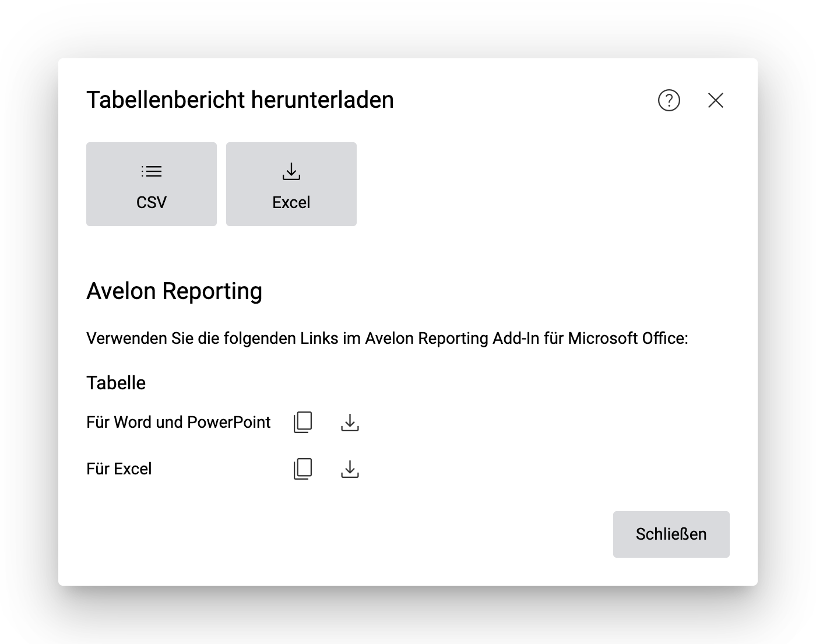Copy icon next to Für Word und PowerPoint
Viewport: 816px width, 644px height.
(x=303, y=421)
